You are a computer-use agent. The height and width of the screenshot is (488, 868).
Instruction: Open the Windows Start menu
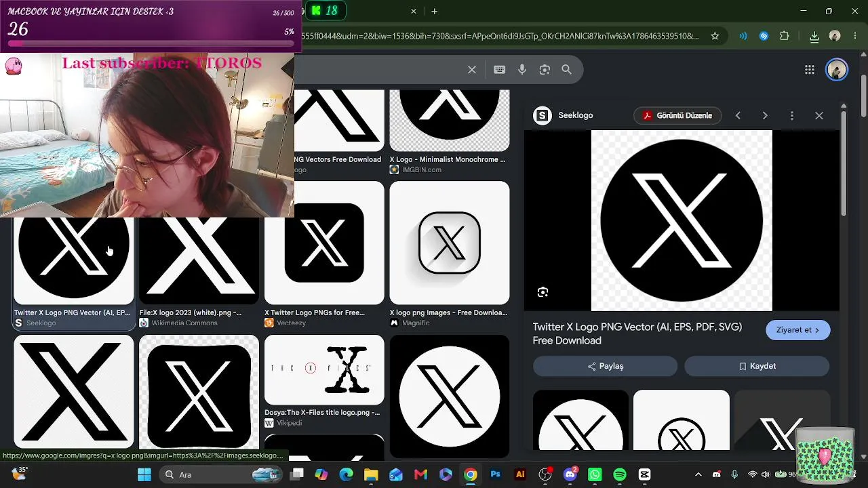point(144,474)
